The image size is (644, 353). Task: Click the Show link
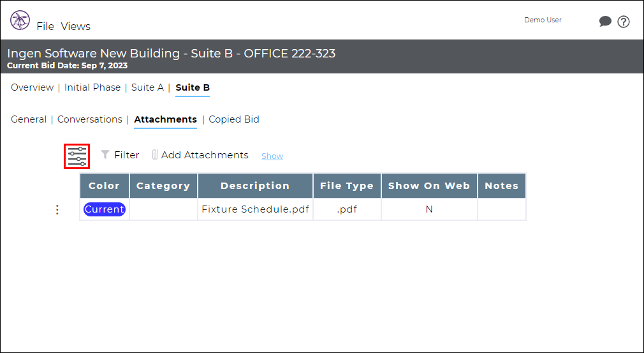(272, 156)
